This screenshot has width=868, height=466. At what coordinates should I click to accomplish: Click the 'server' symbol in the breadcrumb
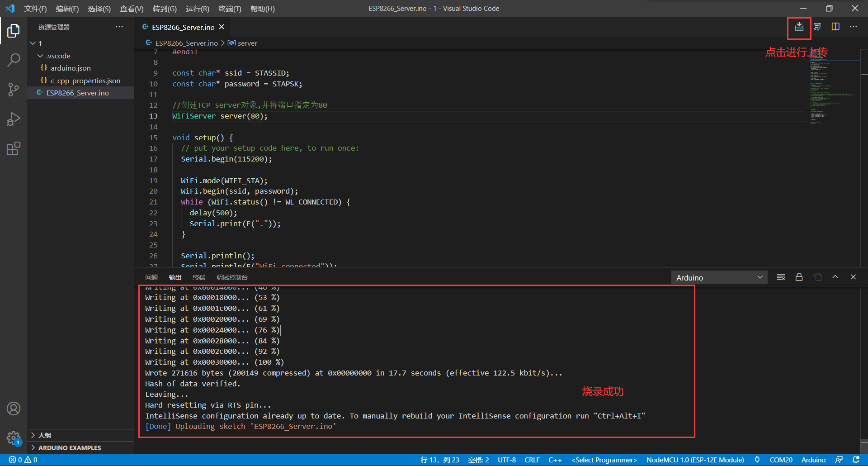tap(247, 43)
